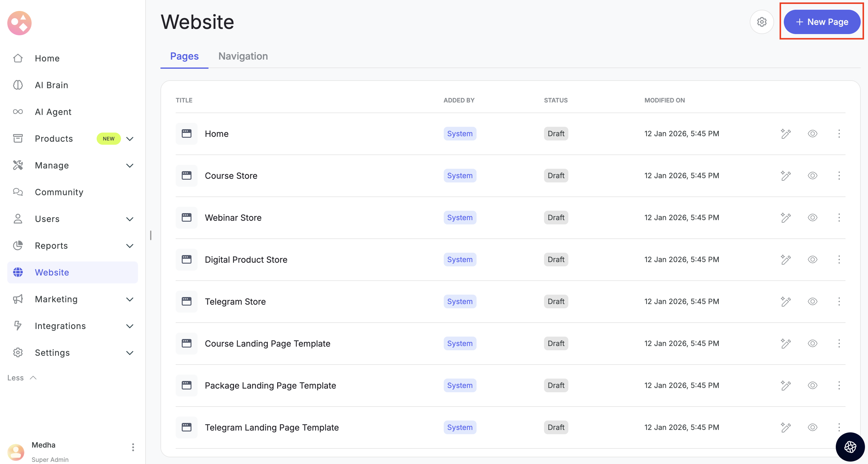The image size is (868, 464).
Task: Preview the Digital Product Store page
Action: (x=812, y=260)
